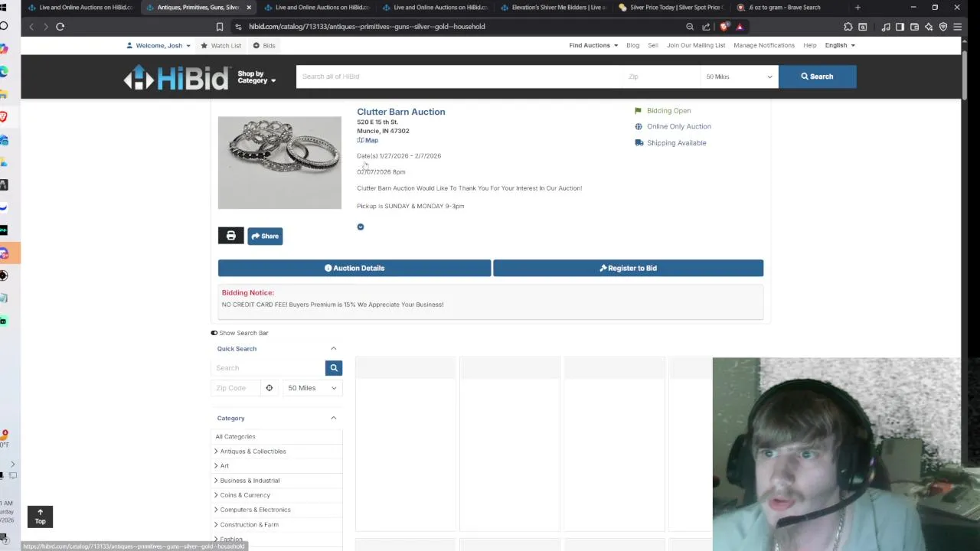Open a new browser tab

(857, 8)
